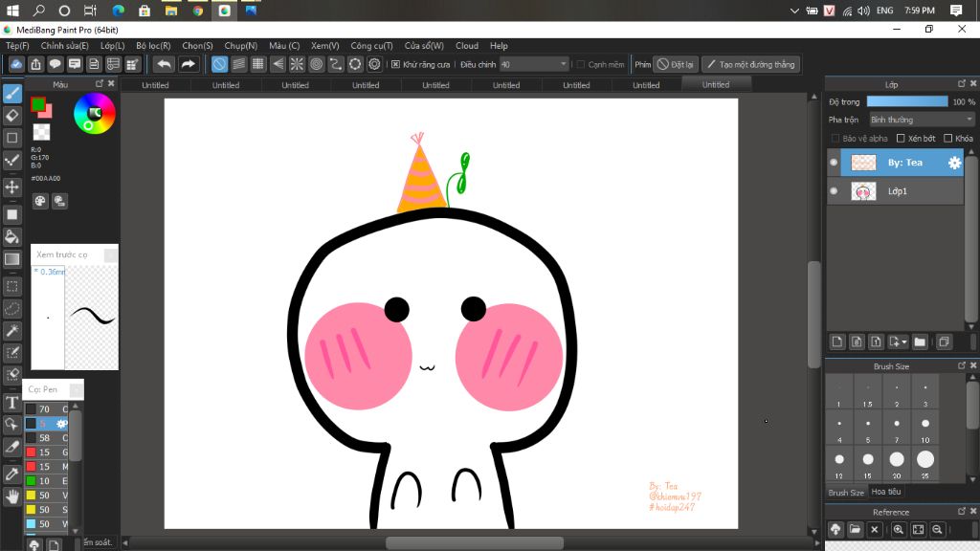Add a layer folder in layer panel
980x551 pixels.
(x=920, y=342)
